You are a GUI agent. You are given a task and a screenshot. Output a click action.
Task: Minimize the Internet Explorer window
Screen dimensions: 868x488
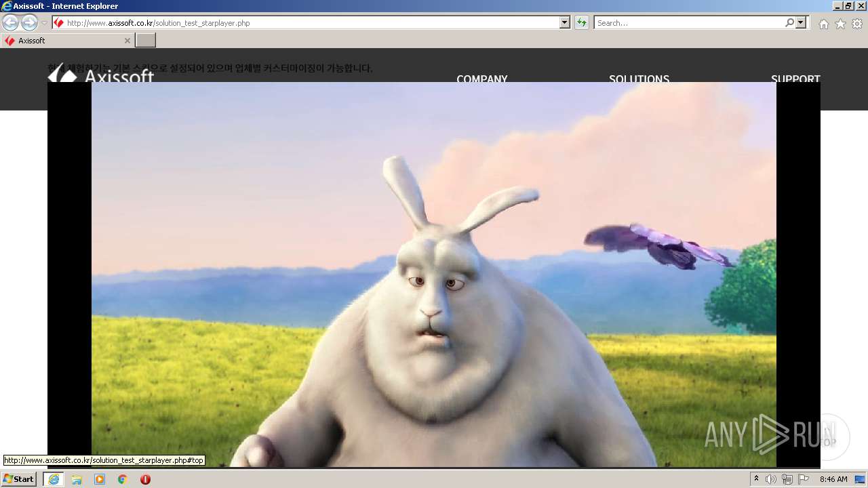coord(838,6)
